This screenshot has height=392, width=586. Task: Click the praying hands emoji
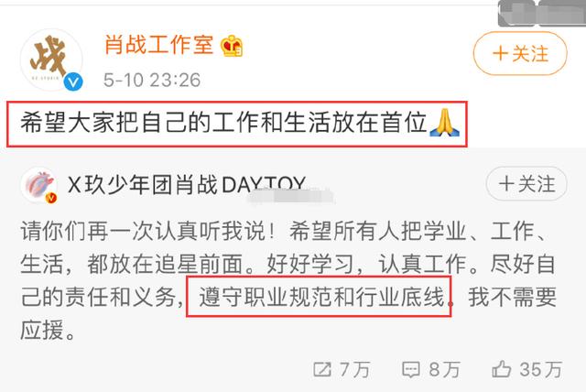444,122
